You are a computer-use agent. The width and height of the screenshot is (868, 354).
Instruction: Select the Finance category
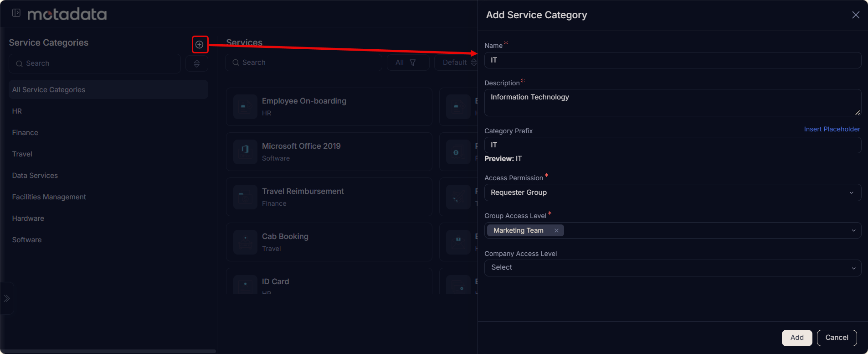(25, 133)
